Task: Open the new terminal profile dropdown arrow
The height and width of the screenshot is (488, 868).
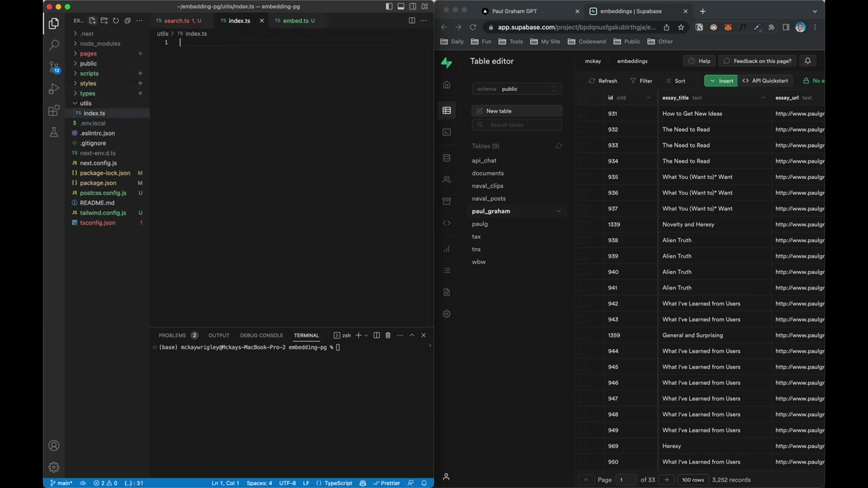Action: pos(366,335)
